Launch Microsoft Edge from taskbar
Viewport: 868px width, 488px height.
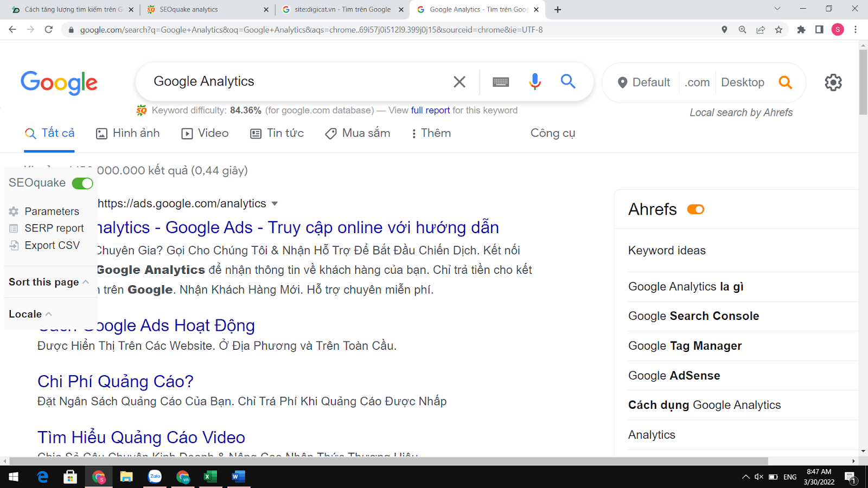pos(42,477)
